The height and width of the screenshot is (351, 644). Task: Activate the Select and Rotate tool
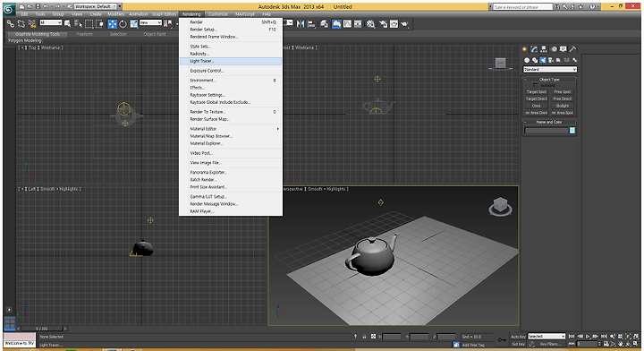tap(123, 24)
